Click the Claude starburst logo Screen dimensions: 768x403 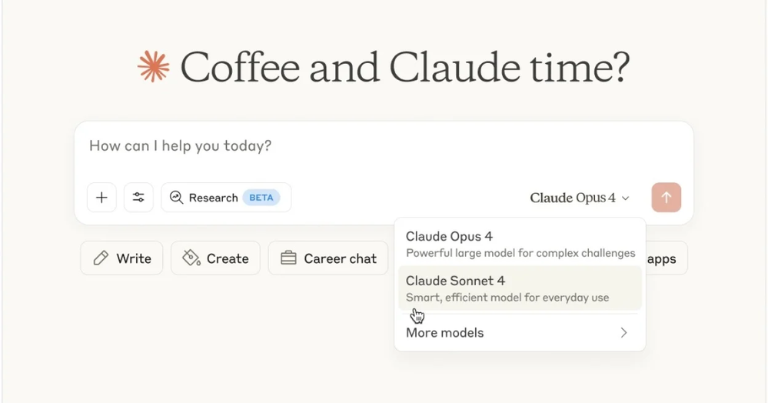click(154, 67)
